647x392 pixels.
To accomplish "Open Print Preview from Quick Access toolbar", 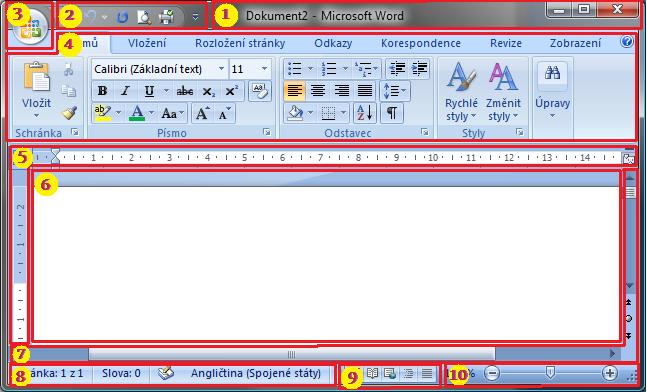I will tap(144, 17).
